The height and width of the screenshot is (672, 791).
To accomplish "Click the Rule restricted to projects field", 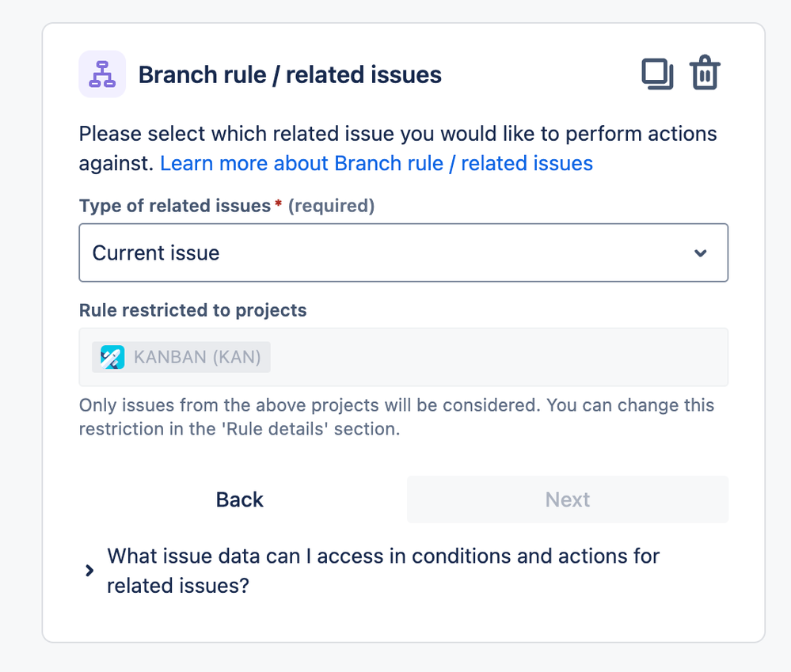I will [x=404, y=357].
